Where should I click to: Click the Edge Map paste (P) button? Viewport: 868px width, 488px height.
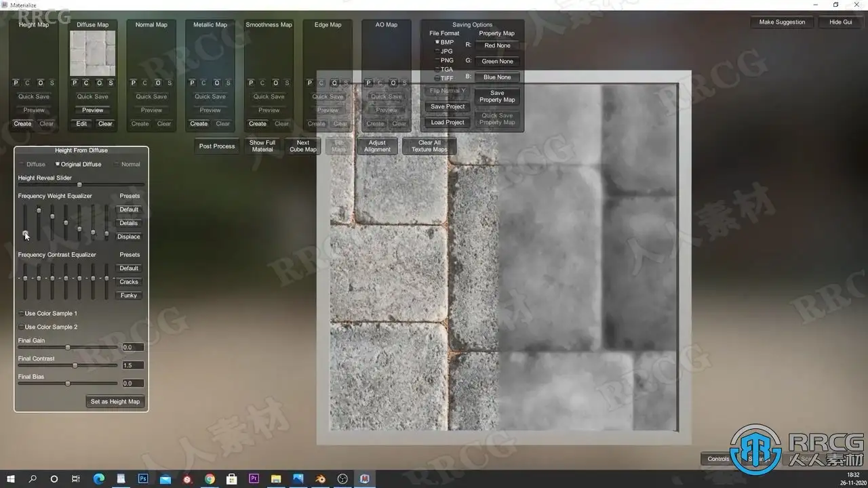point(310,83)
